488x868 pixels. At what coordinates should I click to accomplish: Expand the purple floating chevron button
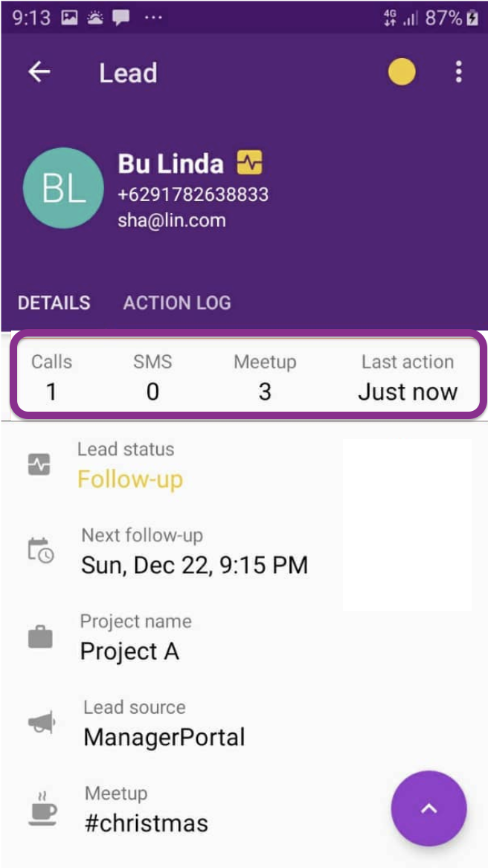pos(428,808)
